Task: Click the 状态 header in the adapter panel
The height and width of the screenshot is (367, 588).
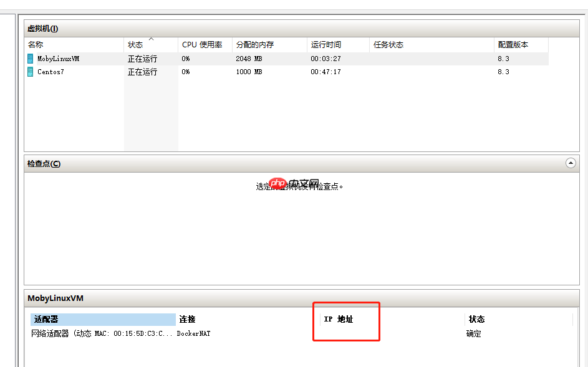Action: tap(476, 318)
